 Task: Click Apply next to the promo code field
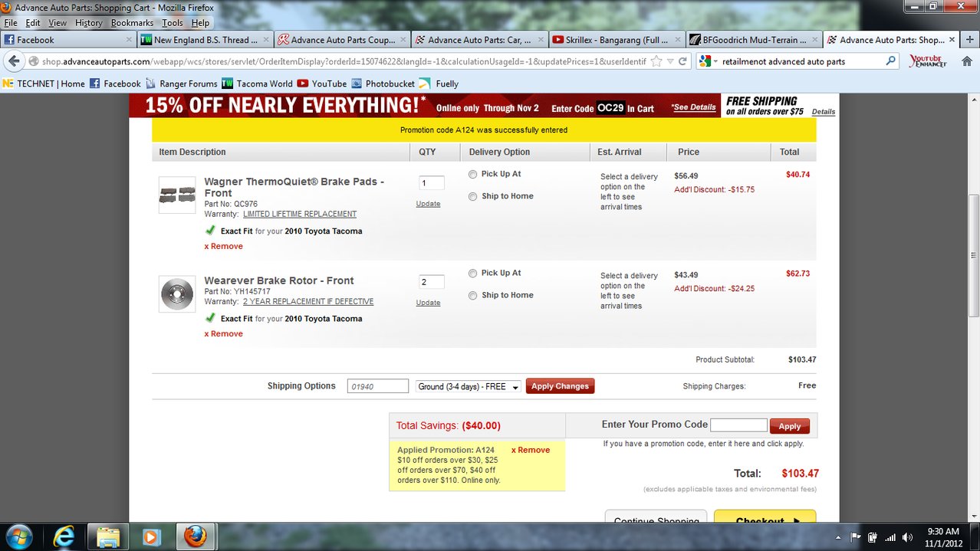point(790,426)
